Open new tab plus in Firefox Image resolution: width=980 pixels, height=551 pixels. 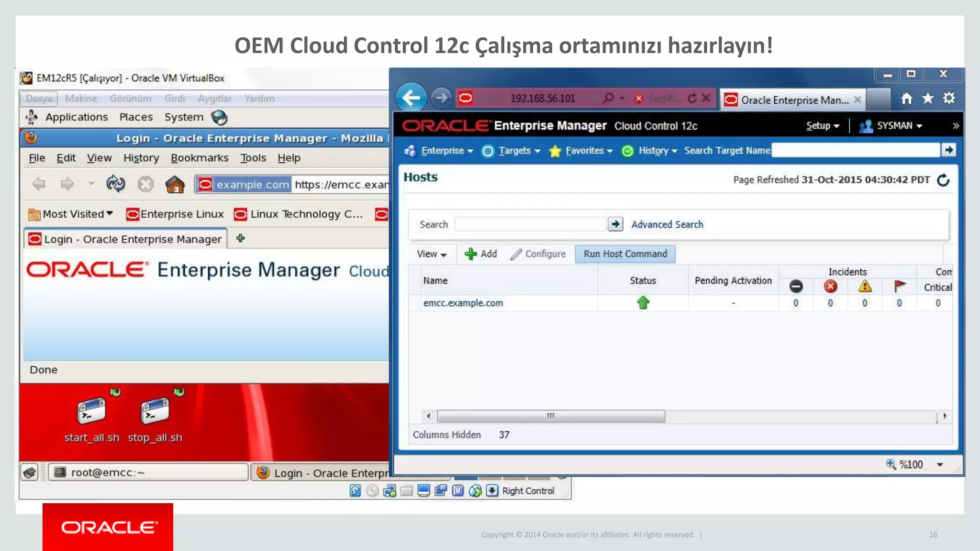point(241,238)
